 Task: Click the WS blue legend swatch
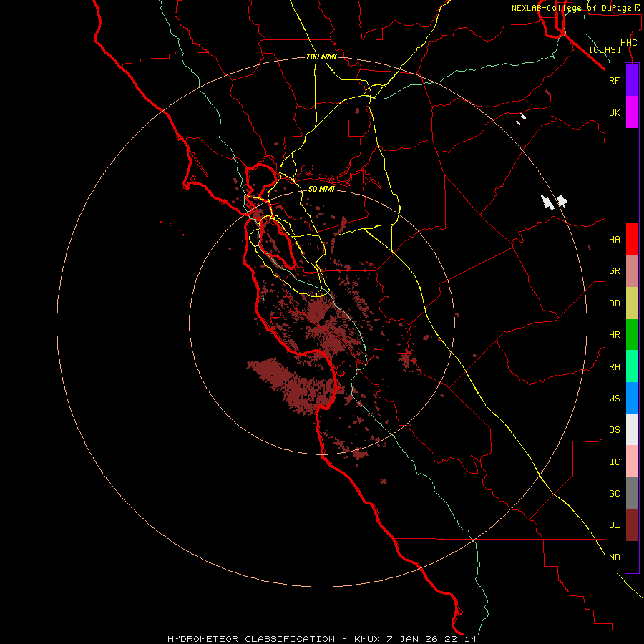click(x=632, y=398)
